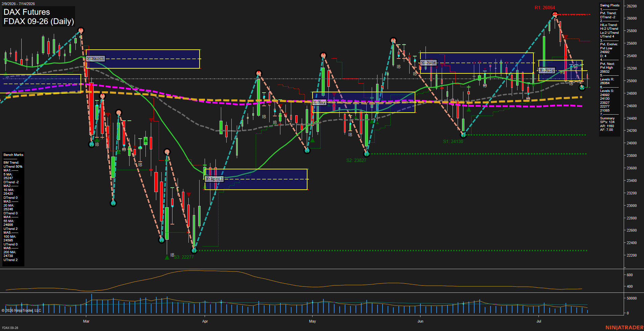Click the 24000 price axis label
Screen dimensions: 644x331
click(631, 143)
